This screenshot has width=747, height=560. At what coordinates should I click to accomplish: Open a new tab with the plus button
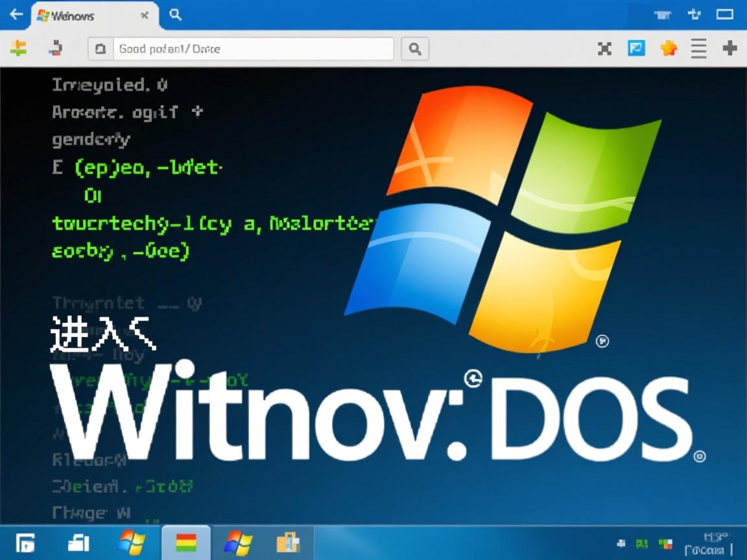[729, 48]
